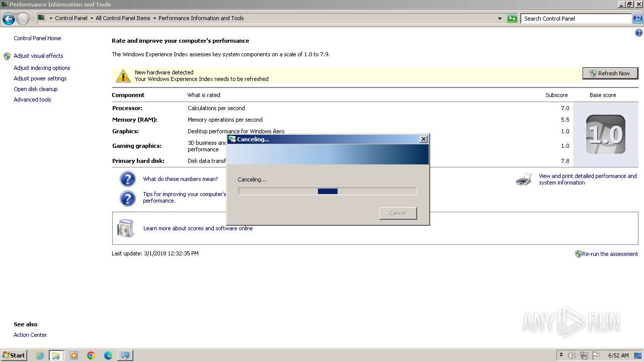Click Primary hard disk subscore 7.8
Viewport: 644px width, 362px height.
(x=565, y=161)
